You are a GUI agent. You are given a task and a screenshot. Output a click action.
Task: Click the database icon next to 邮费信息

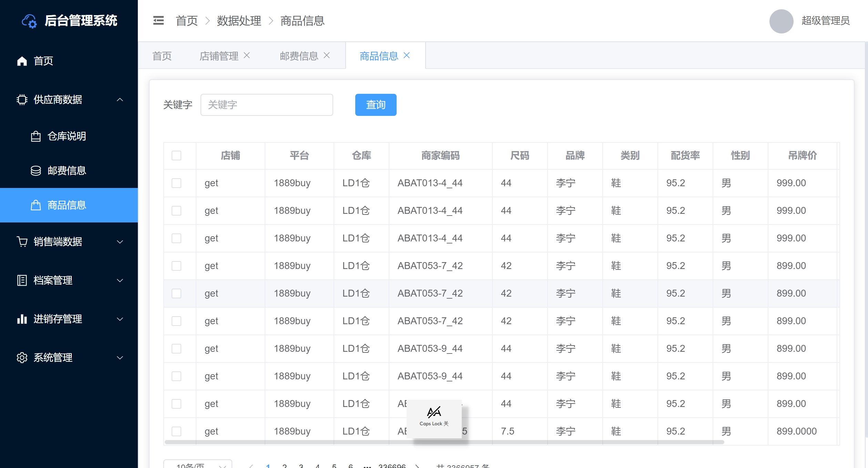click(36, 171)
